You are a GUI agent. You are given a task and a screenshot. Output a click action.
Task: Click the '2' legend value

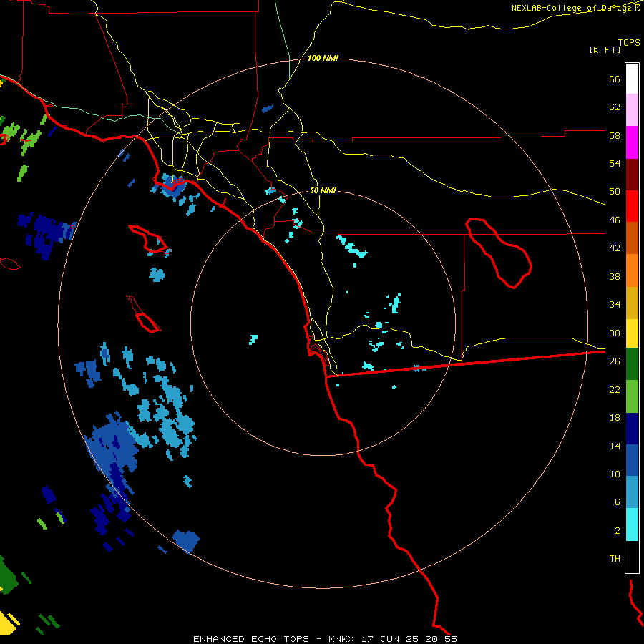tap(618, 530)
